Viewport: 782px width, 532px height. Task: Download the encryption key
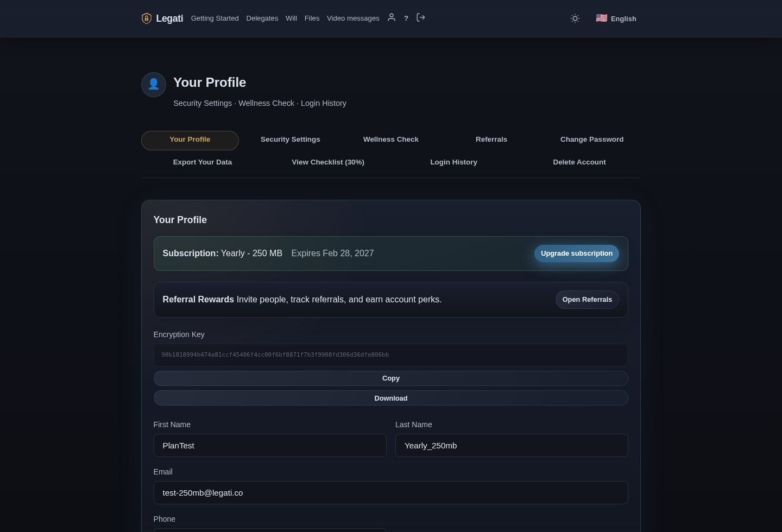(391, 398)
